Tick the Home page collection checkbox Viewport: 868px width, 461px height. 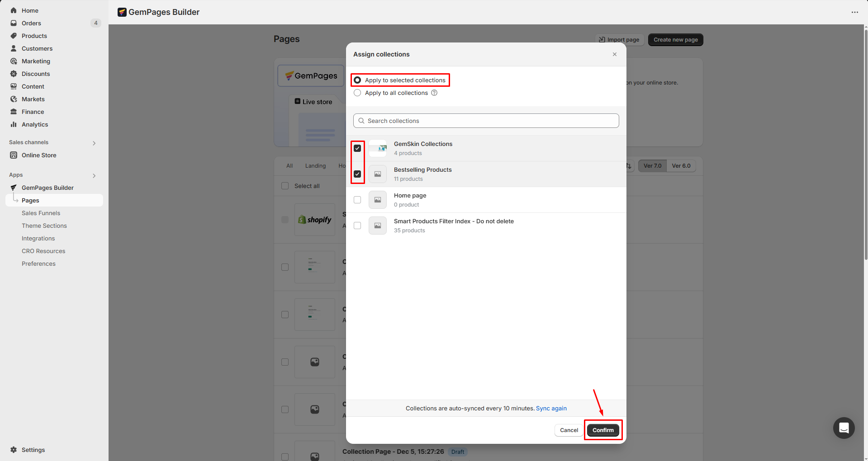357,200
